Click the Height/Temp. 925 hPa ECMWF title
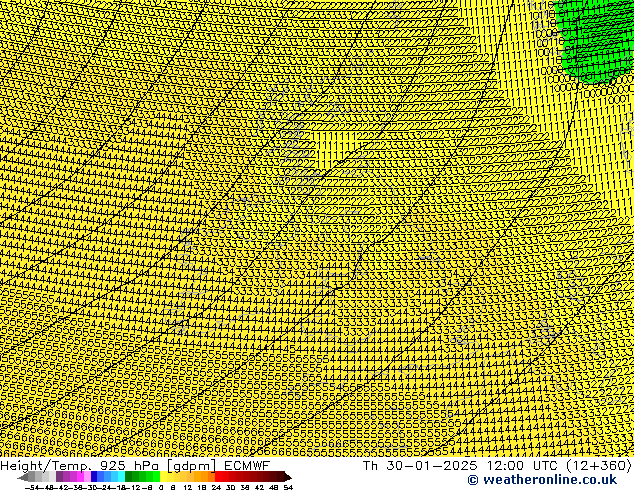634x490 pixels. coord(135,465)
